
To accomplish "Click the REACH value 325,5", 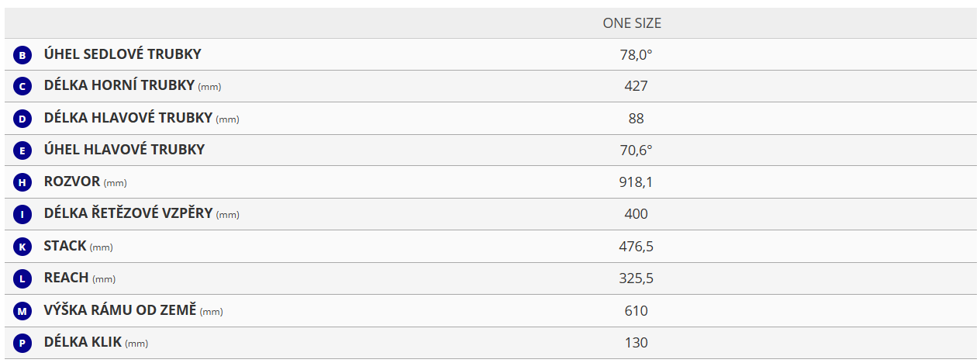I will [636, 278].
